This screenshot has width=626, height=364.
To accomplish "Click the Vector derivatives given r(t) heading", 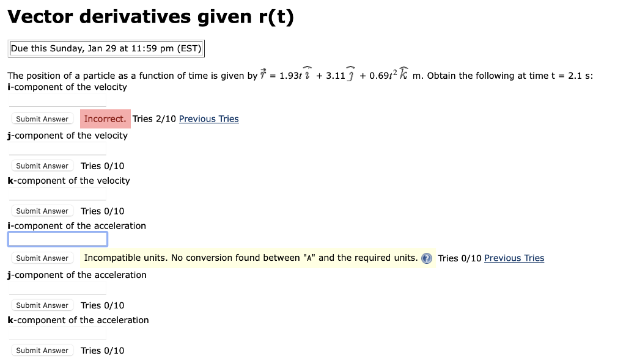I will click(x=150, y=16).
